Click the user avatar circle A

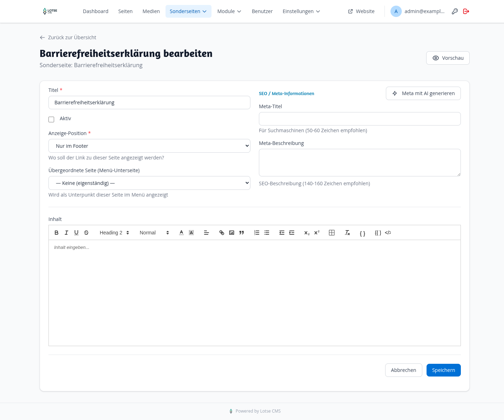[396, 11]
